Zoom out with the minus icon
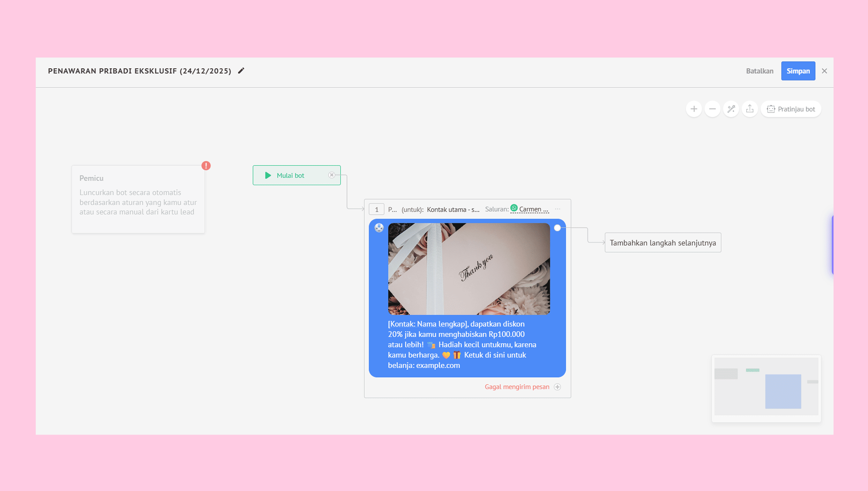 coord(712,109)
